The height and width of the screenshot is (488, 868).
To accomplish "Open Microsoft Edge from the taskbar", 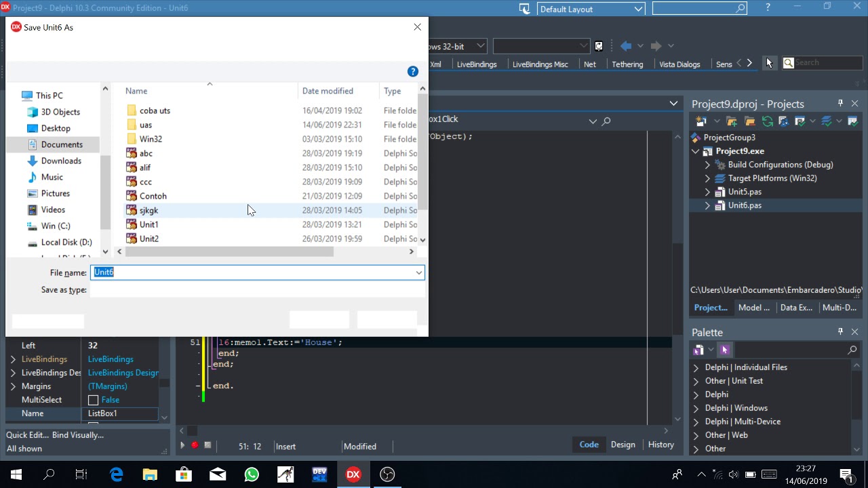I will (116, 474).
